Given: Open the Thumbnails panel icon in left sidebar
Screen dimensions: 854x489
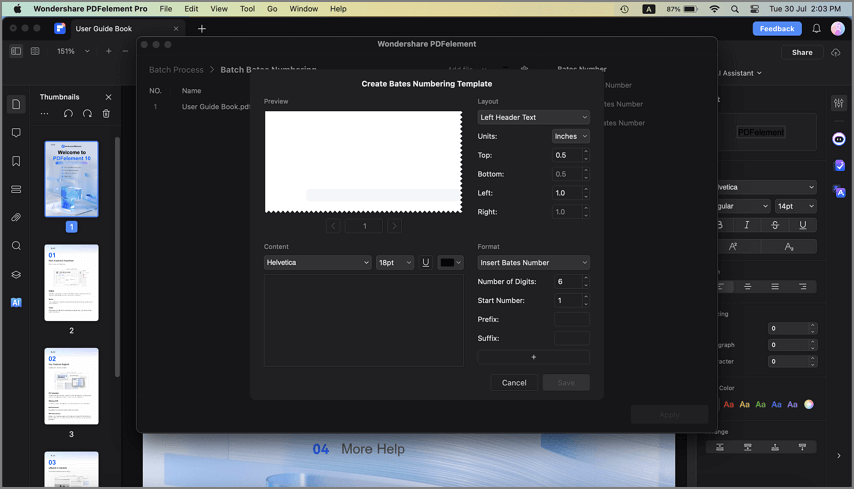Looking at the screenshot, I should pyautogui.click(x=16, y=105).
